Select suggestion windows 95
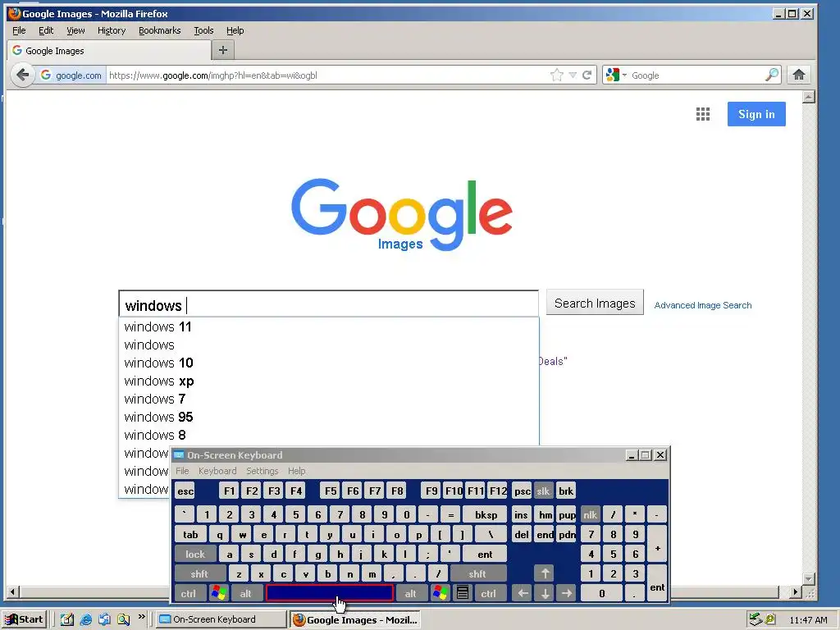 pyautogui.click(x=328, y=417)
